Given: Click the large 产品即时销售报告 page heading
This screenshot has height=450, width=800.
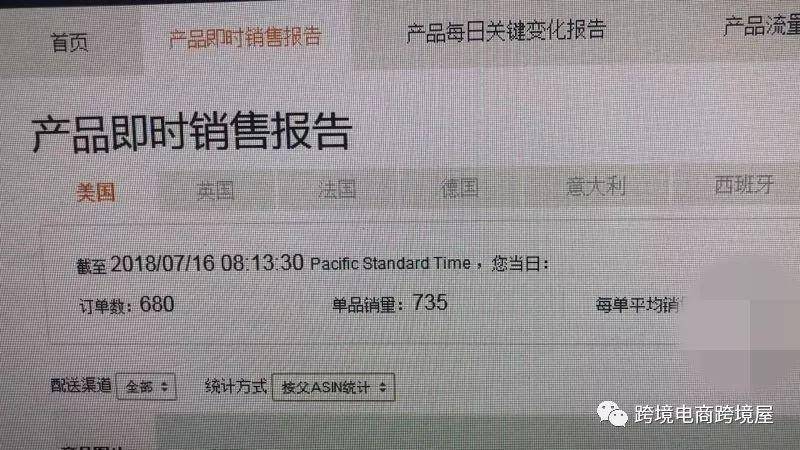Looking at the screenshot, I should point(191,132).
